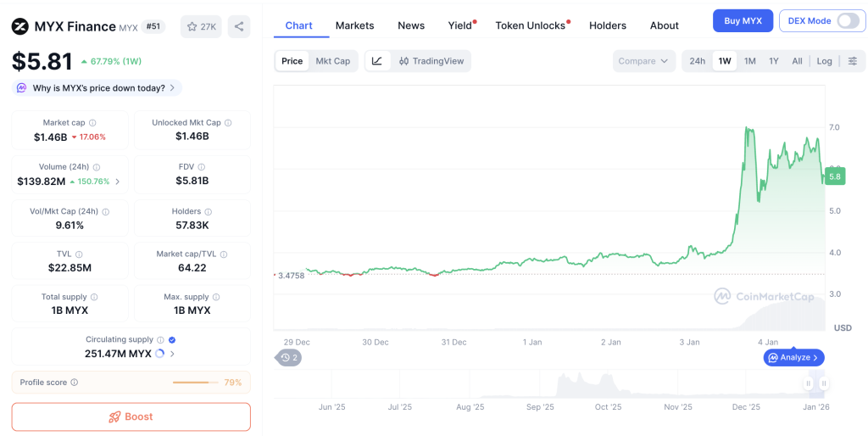
Task: Click the AI icon beside price-down question
Action: pyautogui.click(x=21, y=88)
